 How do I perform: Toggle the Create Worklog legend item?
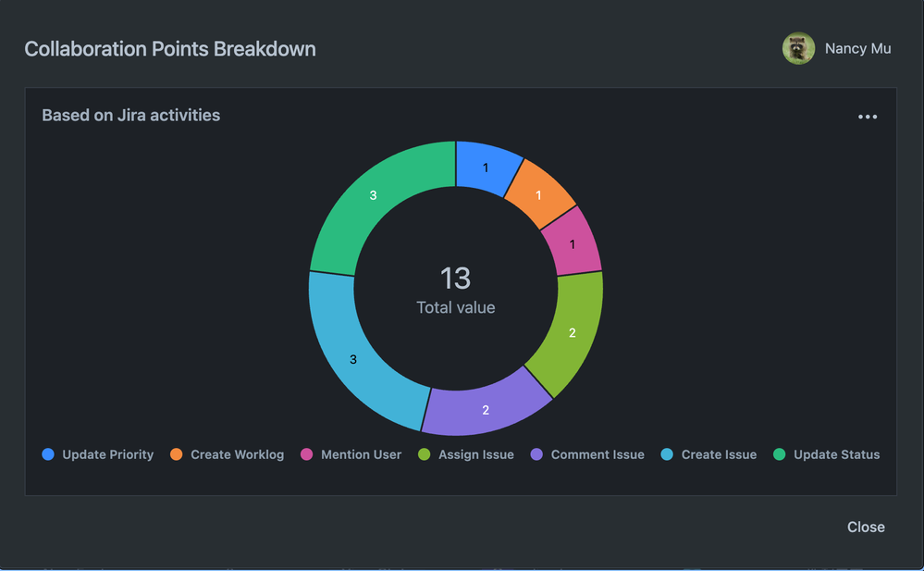point(228,454)
